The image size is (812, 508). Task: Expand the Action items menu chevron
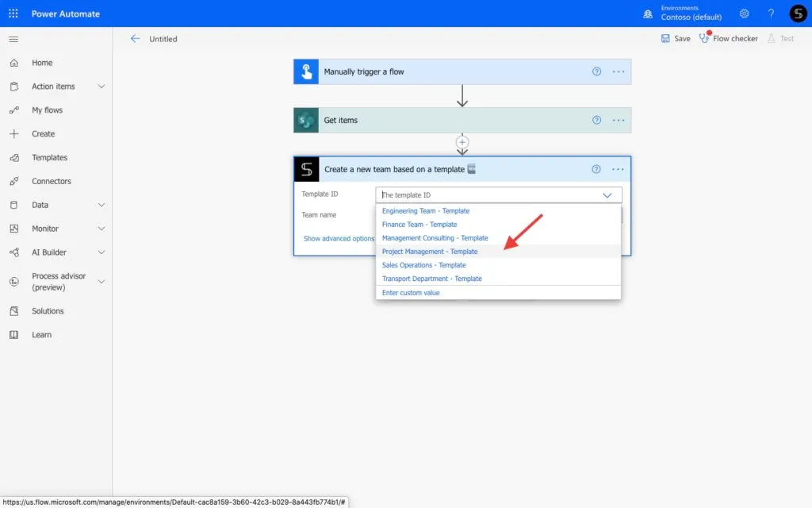(x=101, y=87)
